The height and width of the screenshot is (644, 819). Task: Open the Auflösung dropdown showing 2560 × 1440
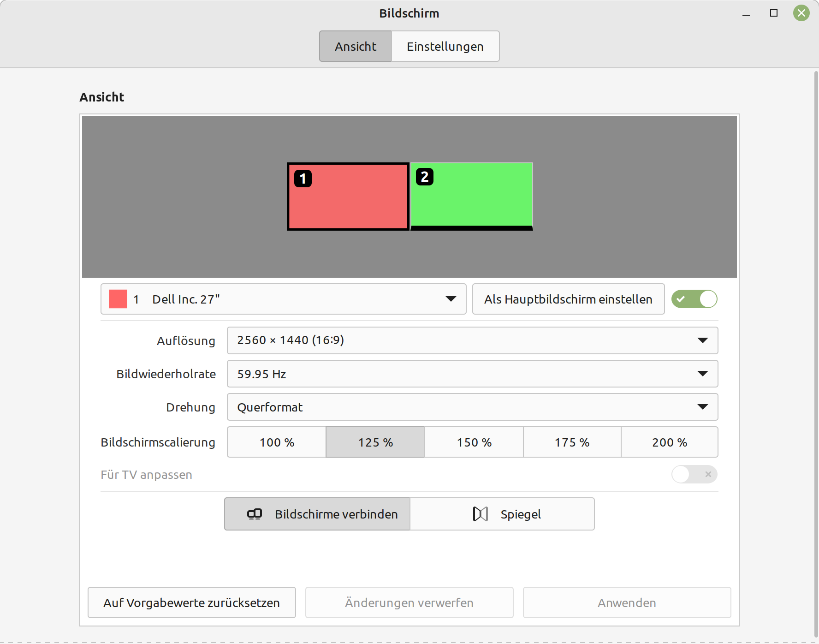(x=472, y=340)
